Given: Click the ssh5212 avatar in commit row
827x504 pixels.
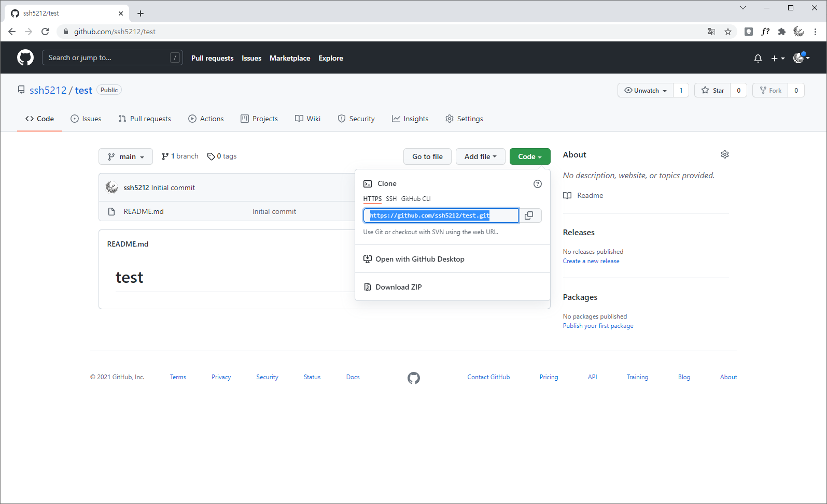Looking at the screenshot, I should tap(112, 188).
